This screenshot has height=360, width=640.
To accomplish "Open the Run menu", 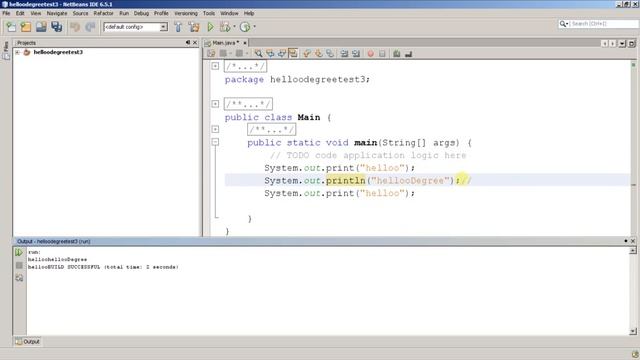I will [124, 13].
